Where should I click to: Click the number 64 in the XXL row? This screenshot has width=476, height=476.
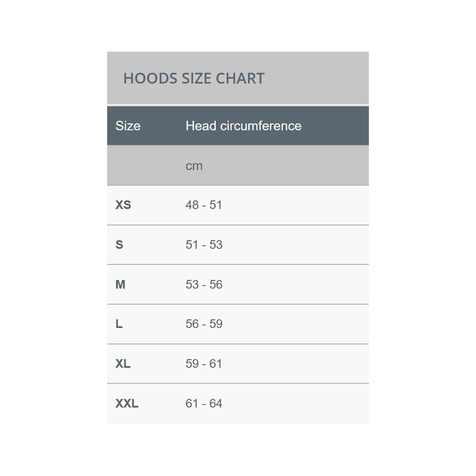(x=216, y=404)
